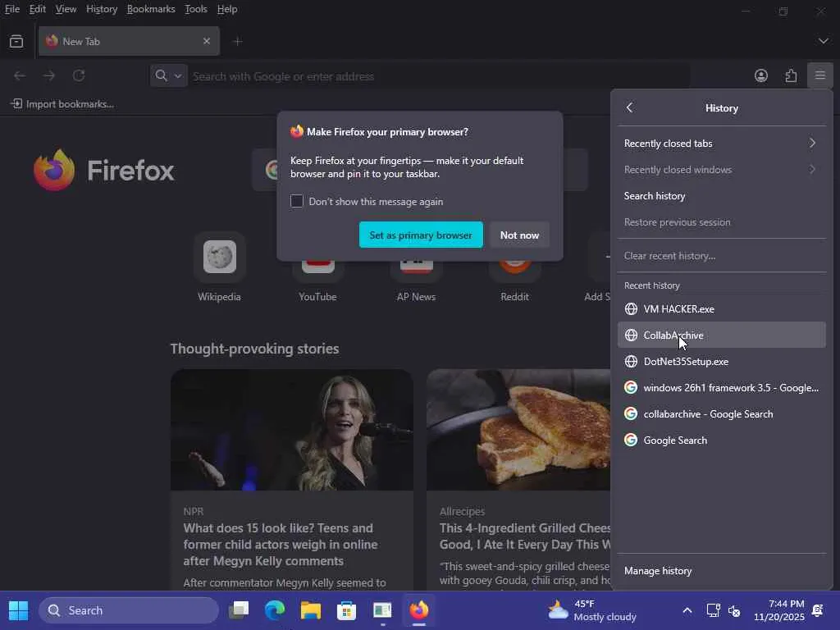
Task: Open 'What does 15 look like?' headline
Action: 281,545
